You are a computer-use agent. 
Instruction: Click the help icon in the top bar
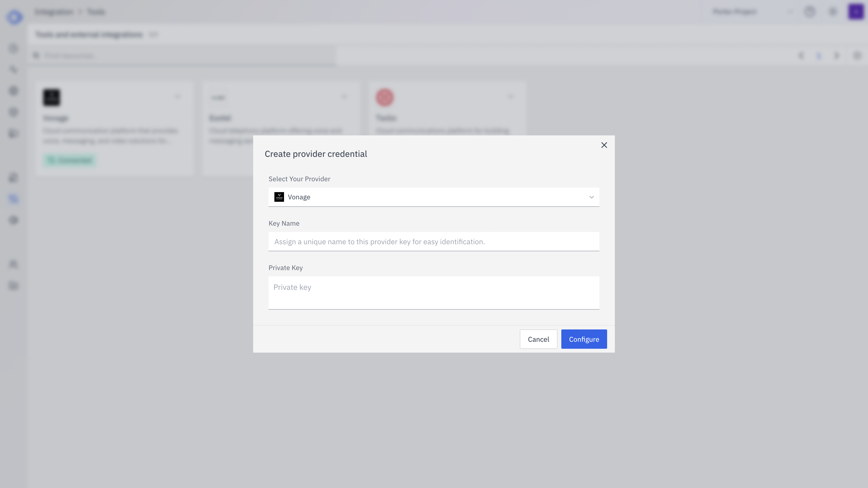coord(810,12)
